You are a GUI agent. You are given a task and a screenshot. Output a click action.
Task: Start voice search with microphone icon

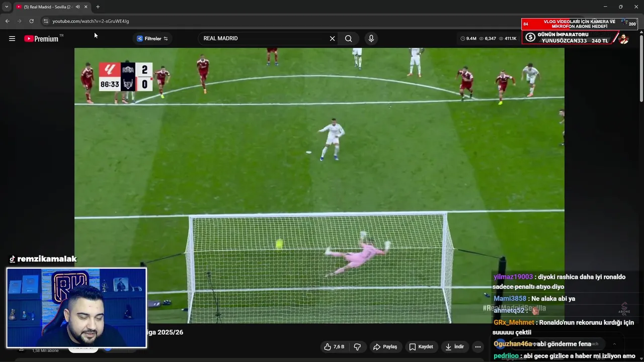[x=371, y=39]
